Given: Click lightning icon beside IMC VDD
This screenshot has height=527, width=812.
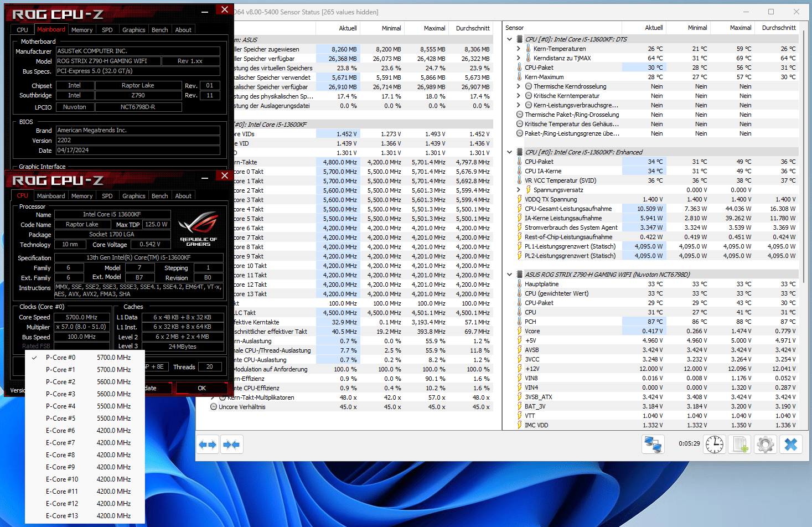Looking at the screenshot, I should point(520,425).
